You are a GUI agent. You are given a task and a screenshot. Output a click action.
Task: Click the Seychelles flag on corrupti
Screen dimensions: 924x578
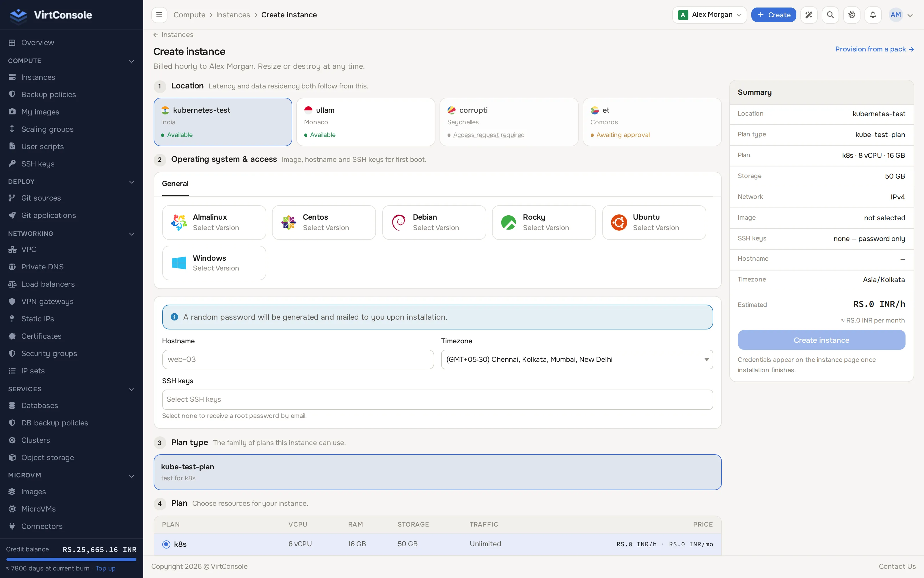coord(451,110)
